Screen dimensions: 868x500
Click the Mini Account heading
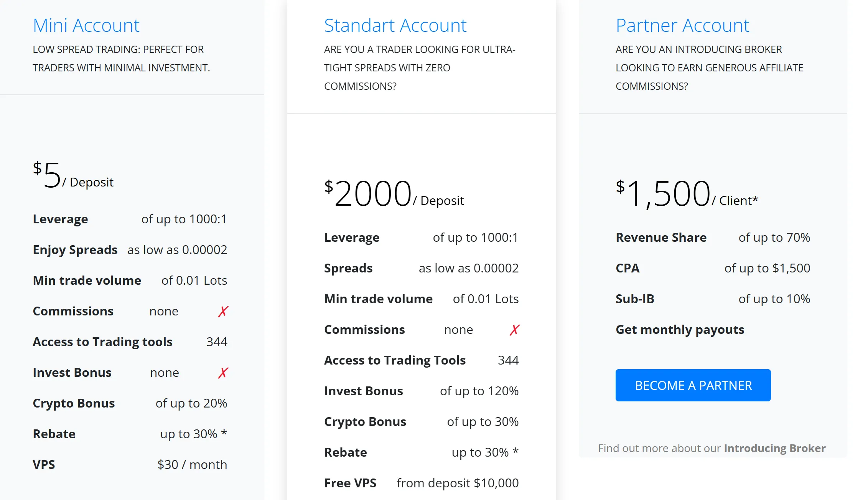tap(86, 26)
